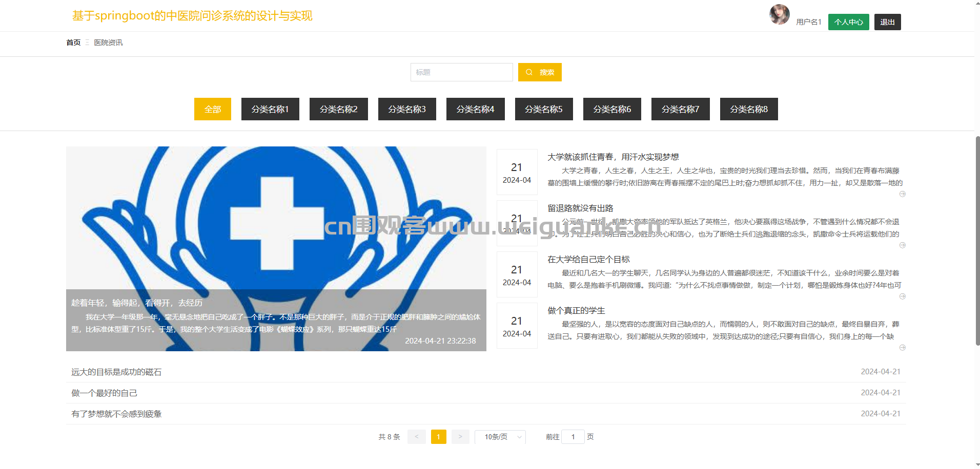
Task: Go to next page using right arrow
Action: coord(460,437)
